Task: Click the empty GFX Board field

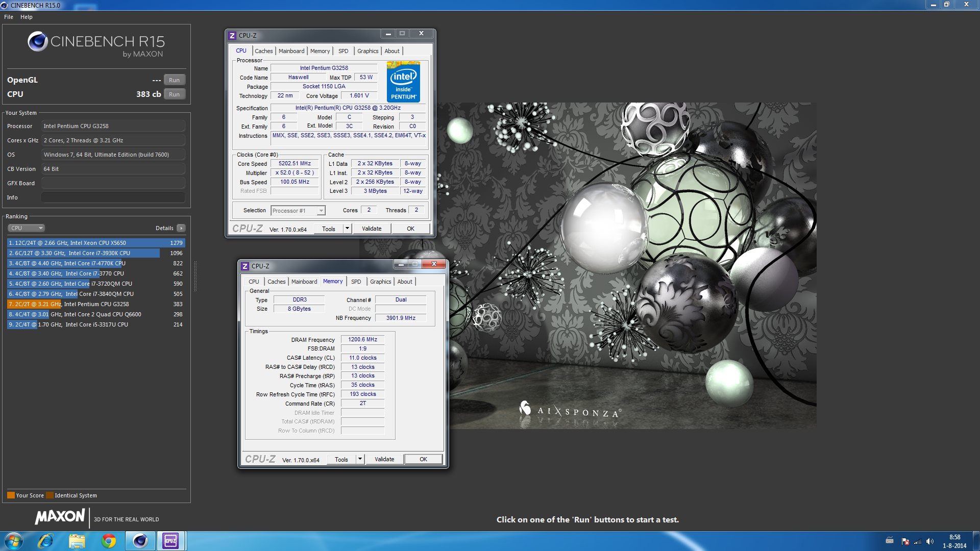Action: pyautogui.click(x=113, y=183)
